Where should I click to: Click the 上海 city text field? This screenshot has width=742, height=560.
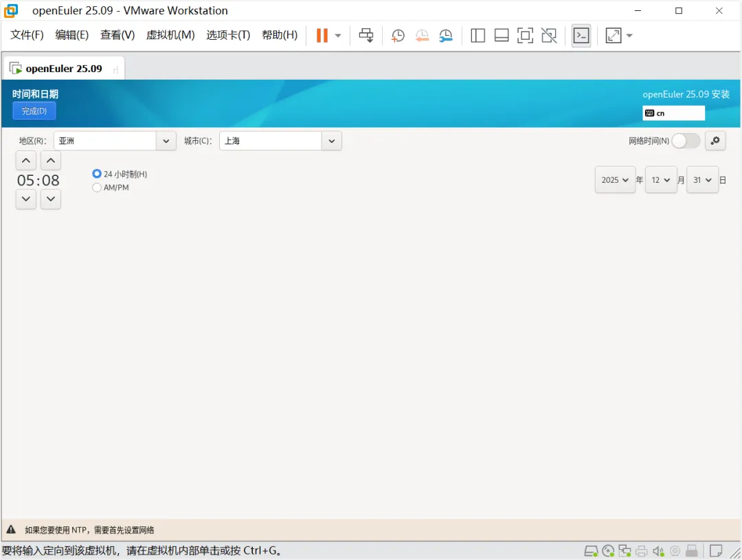pos(271,141)
